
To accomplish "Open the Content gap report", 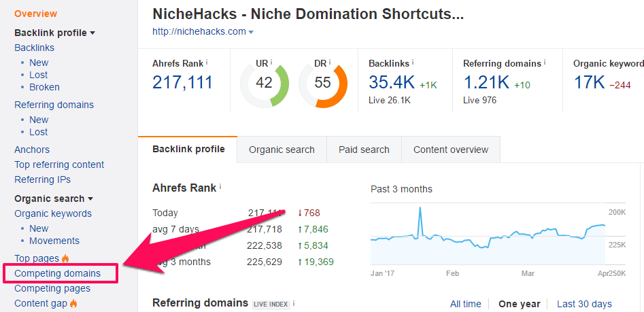I will pos(40,303).
